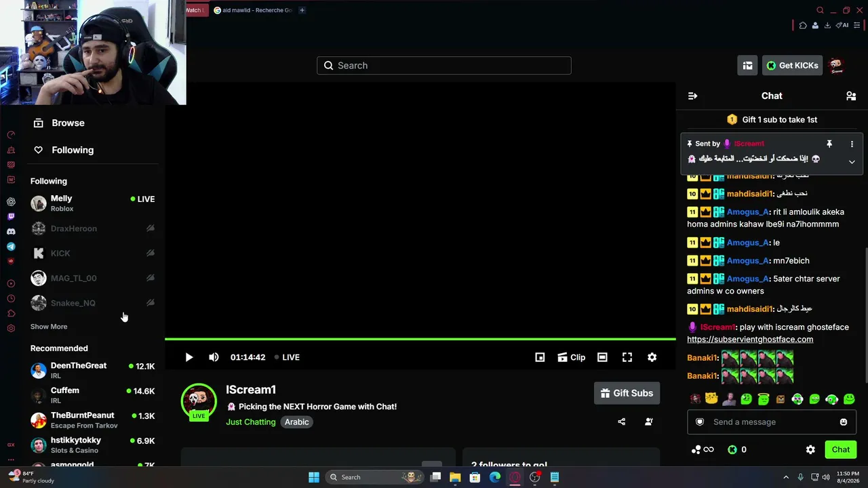
Task: Open video player settings gear
Action: click(652, 357)
